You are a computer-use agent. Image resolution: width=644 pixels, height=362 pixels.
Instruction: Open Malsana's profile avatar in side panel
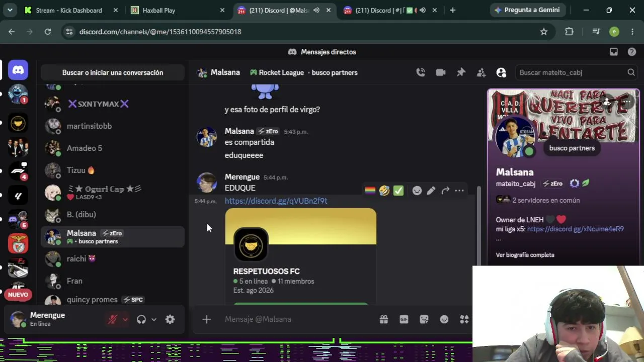514,137
